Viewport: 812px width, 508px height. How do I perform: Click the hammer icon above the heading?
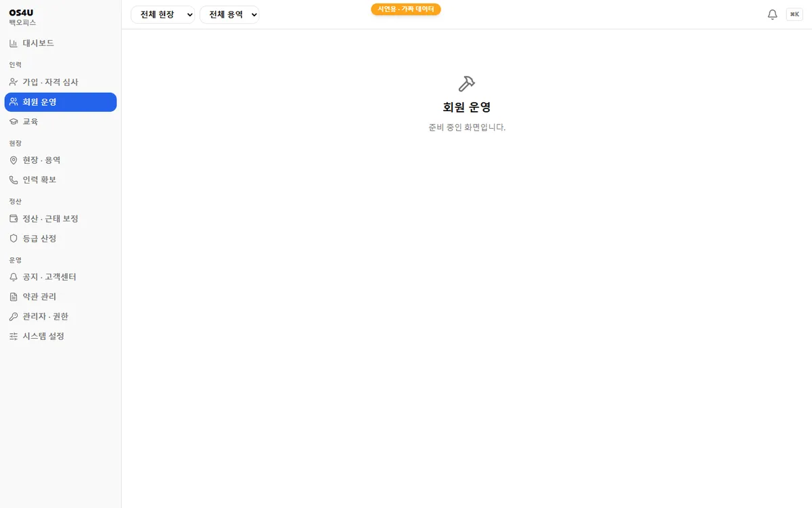click(467, 84)
